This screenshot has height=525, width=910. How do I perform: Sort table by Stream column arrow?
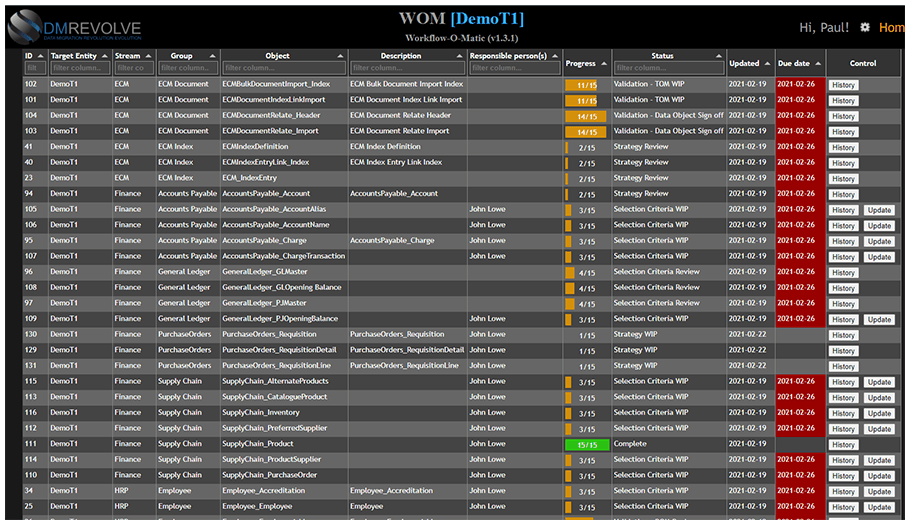(x=148, y=56)
